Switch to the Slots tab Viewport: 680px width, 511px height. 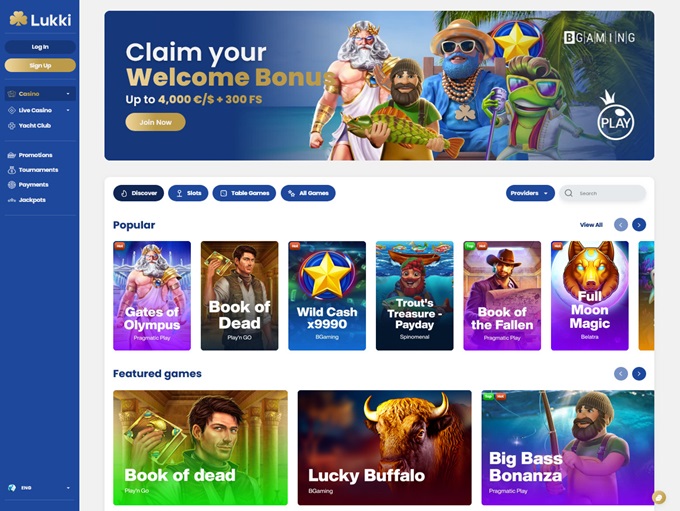pyautogui.click(x=188, y=193)
